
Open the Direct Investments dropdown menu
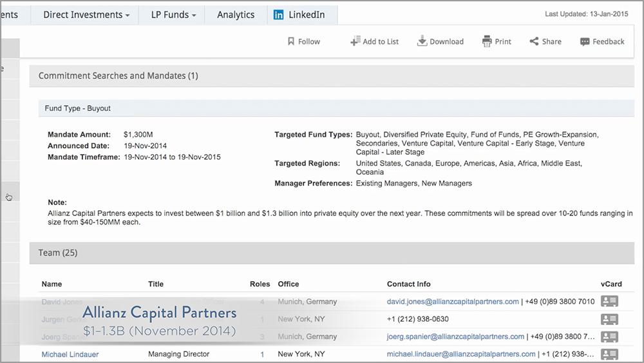(86, 15)
